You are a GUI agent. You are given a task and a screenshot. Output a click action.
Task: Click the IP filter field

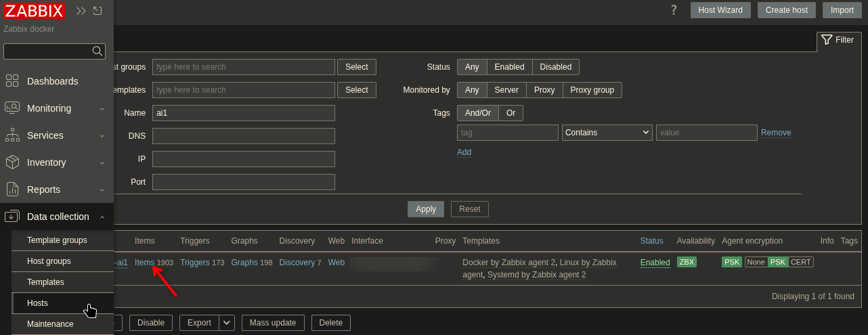[x=244, y=159]
